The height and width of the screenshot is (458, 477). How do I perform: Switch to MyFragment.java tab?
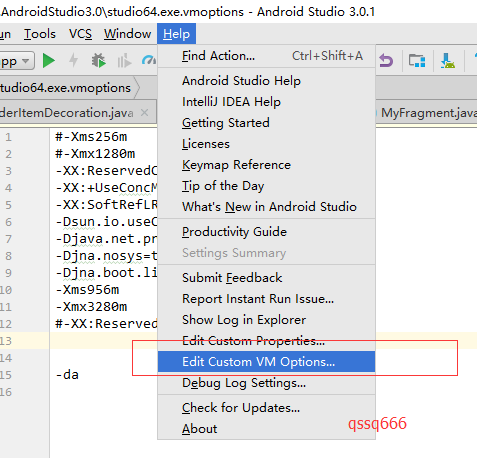coord(428,113)
